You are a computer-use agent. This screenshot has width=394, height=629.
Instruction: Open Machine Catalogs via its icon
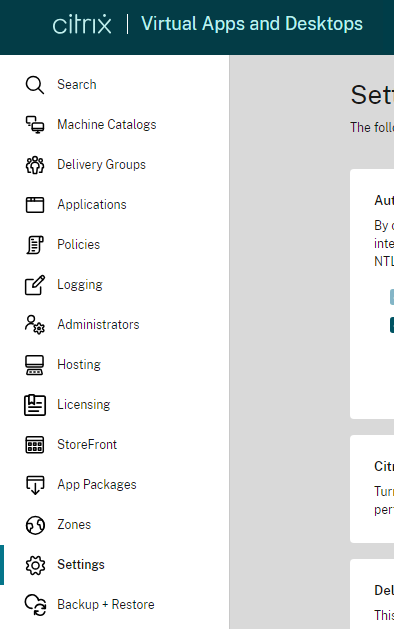point(35,125)
